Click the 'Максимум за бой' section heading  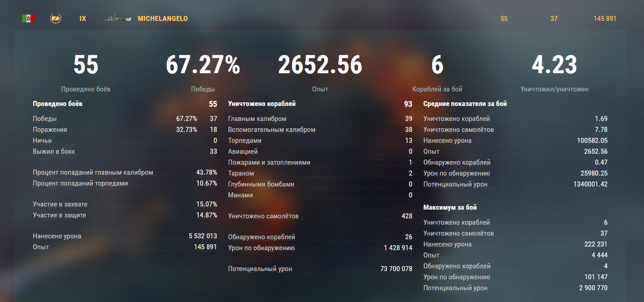tap(450, 207)
